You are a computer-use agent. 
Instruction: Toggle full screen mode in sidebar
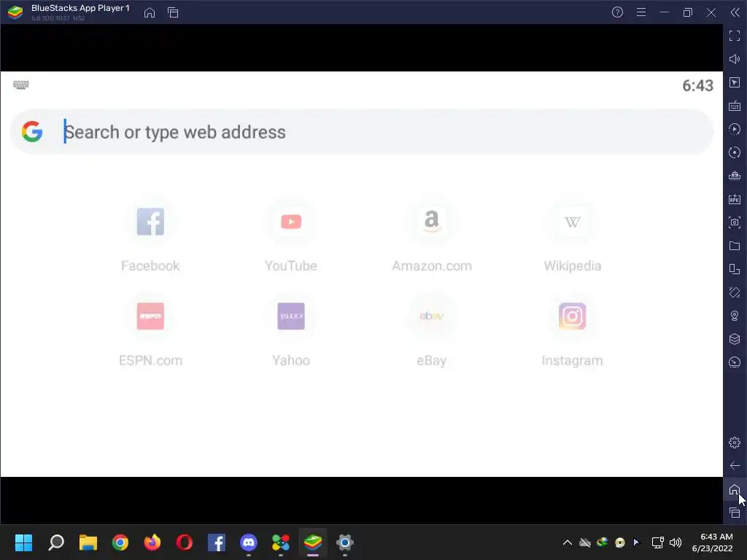coord(735,36)
